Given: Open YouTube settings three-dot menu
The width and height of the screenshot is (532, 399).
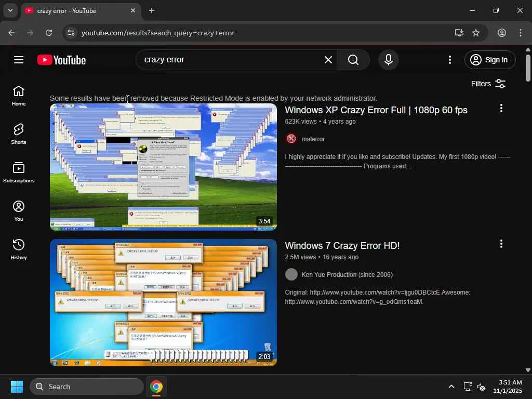Looking at the screenshot, I should (449, 60).
